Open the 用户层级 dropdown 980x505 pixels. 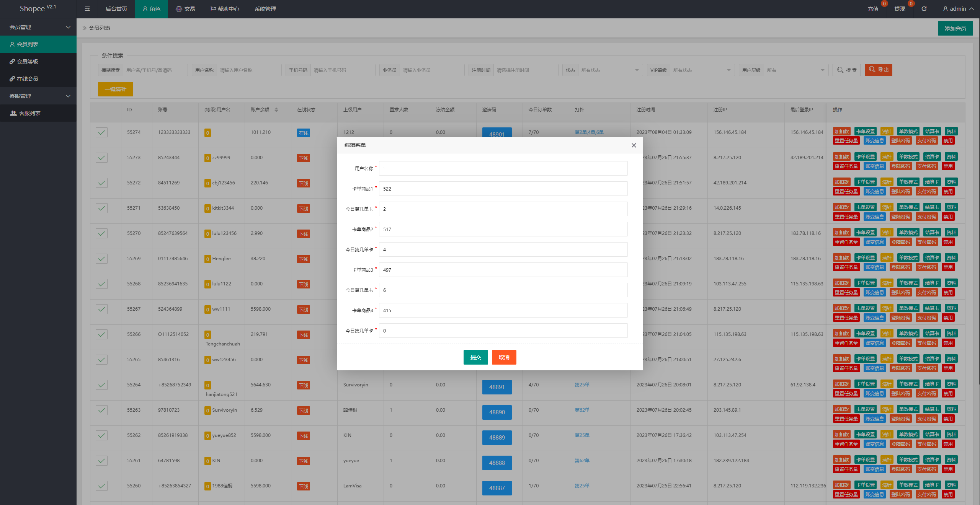(795, 70)
